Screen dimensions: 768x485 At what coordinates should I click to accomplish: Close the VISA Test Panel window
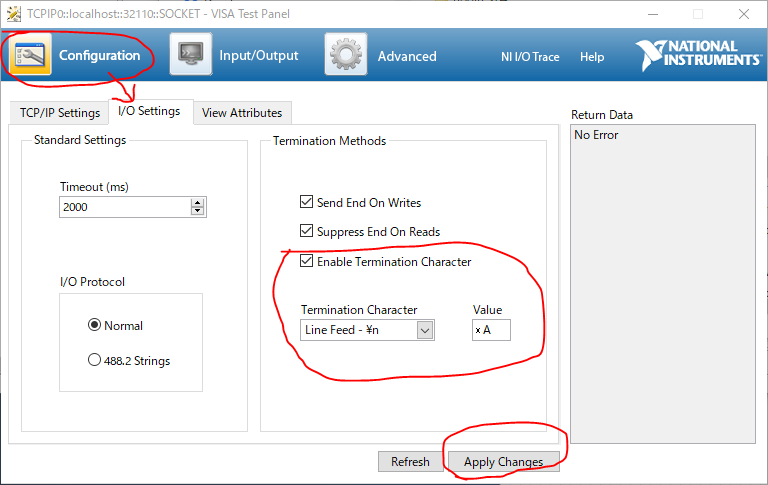tap(744, 14)
